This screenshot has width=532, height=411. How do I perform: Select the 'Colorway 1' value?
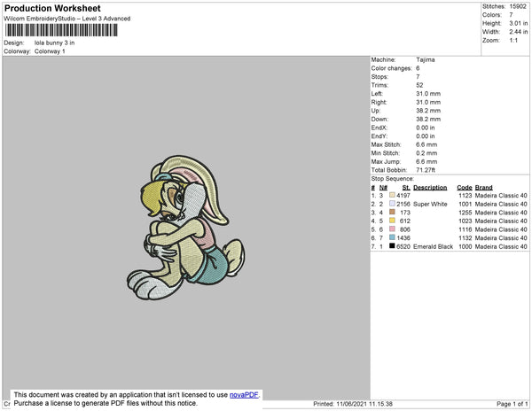pos(50,51)
